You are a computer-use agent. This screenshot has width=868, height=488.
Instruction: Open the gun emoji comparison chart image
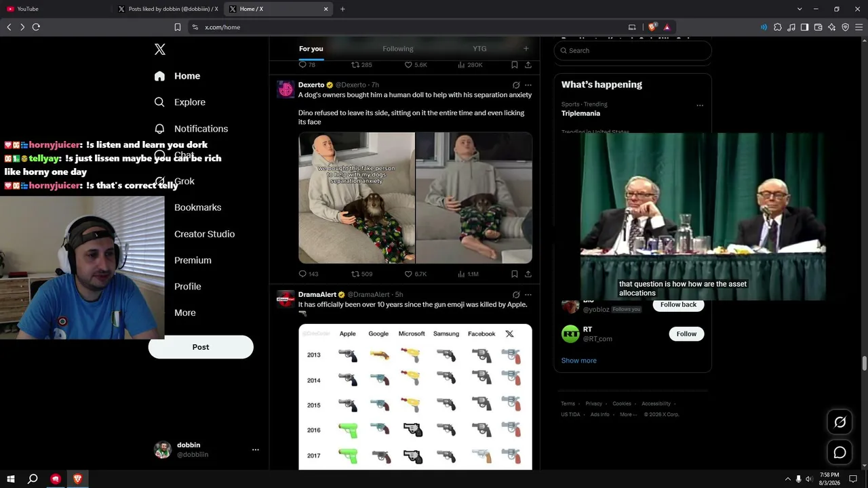pyautogui.click(x=415, y=396)
